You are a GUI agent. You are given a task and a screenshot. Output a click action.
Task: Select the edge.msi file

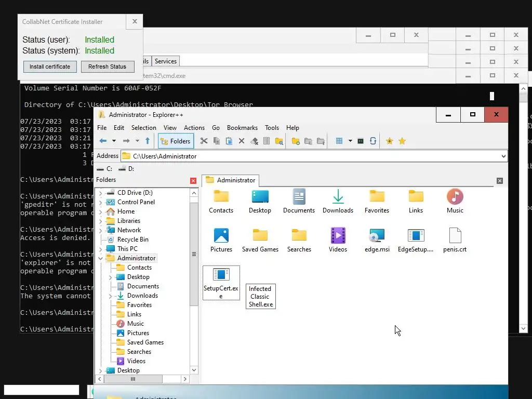[x=377, y=240]
